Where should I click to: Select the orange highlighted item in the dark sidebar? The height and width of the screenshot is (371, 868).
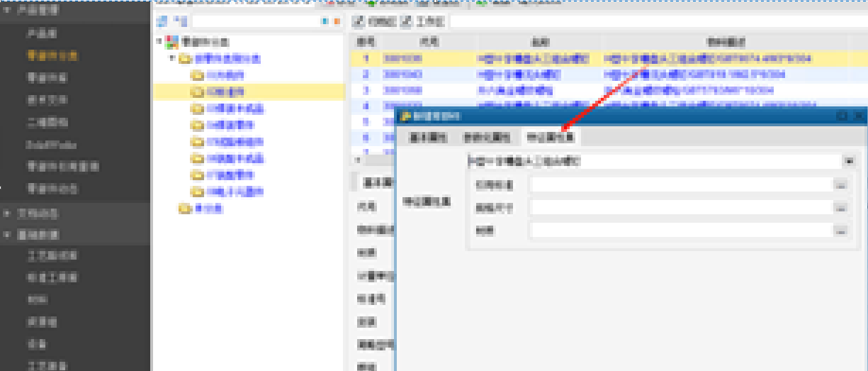(x=52, y=55)
